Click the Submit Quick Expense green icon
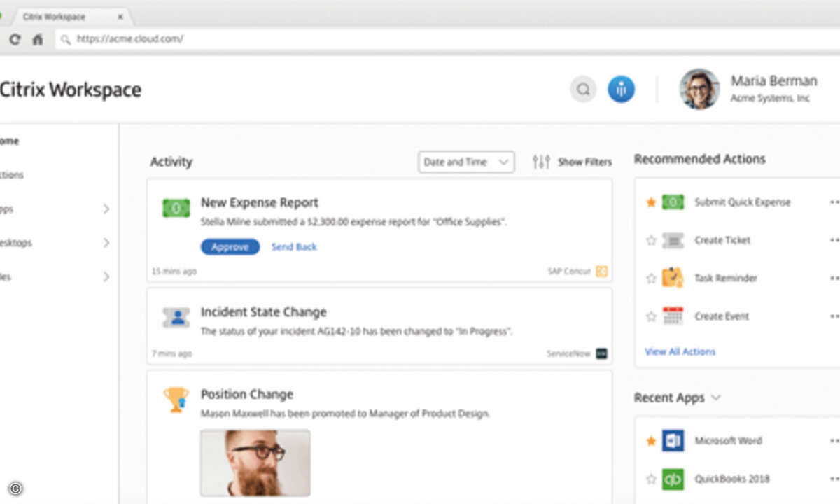 click(673, 202)
